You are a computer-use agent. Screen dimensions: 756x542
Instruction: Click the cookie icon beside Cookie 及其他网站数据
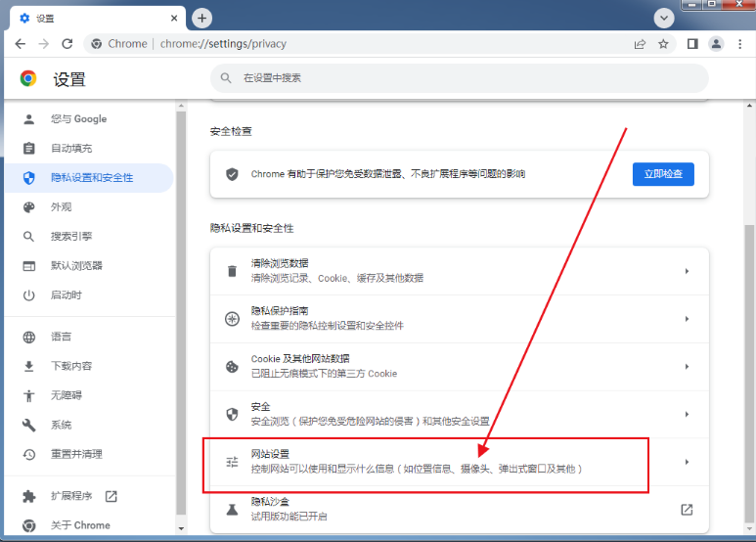(x=232, y=367)
